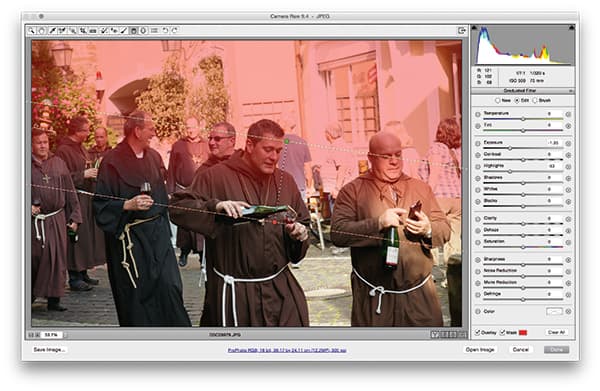Click the plus button beside Exposure
This screenshot has height=391, width=600.
click(x=568, y=143)
